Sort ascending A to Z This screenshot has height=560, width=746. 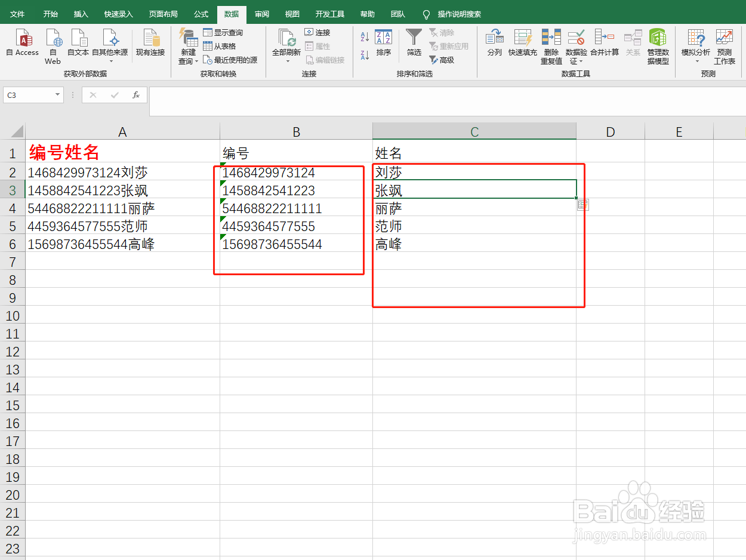click(365, 37)
